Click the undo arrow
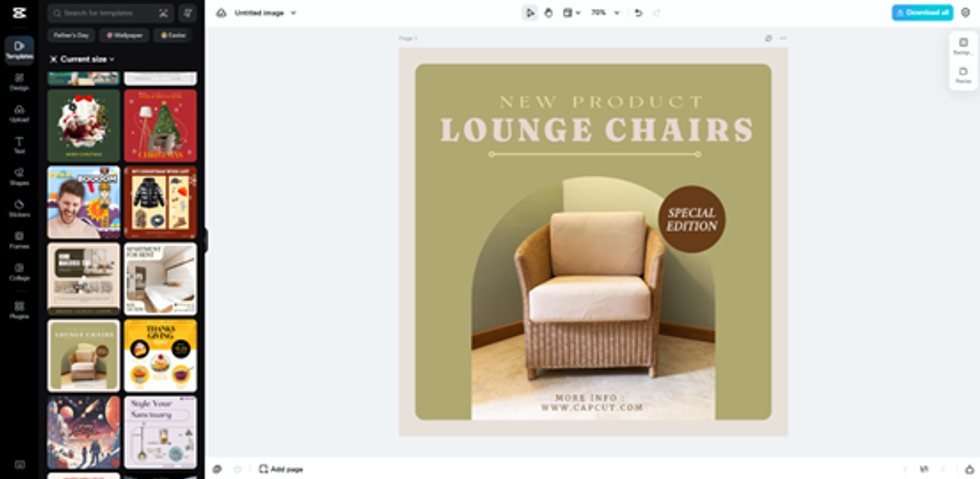This screenshot has width=980, height=479. (x=638, y=13)
